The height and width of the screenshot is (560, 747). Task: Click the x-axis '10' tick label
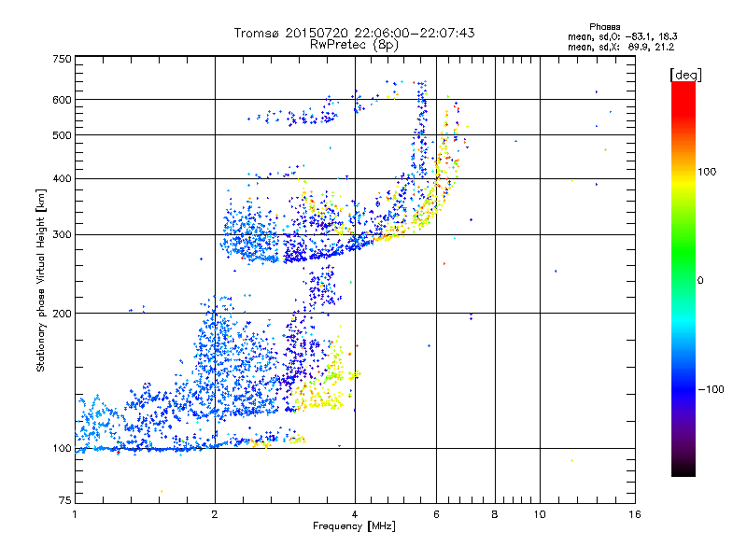[x=540, y=514]
